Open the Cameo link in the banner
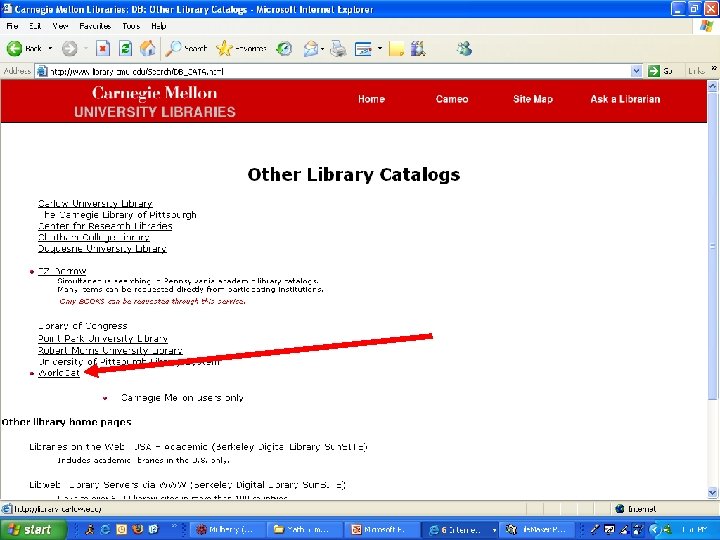Viewport: 720px width, 540px height. tap(452, 99)
